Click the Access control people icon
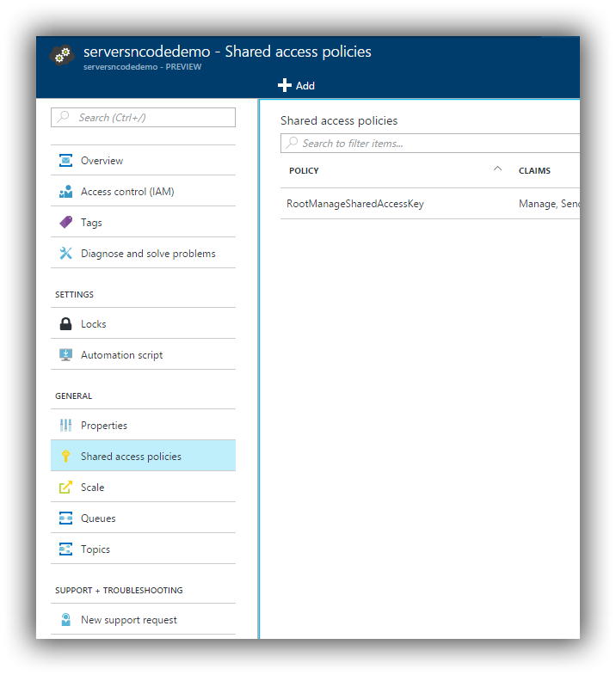 (65, 192)
